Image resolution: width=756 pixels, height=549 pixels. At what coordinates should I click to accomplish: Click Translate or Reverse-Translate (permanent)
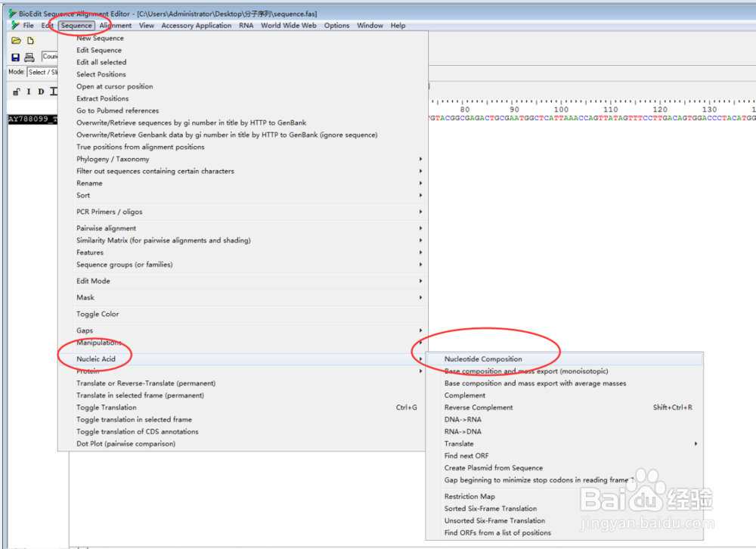[x=243, y=383]
